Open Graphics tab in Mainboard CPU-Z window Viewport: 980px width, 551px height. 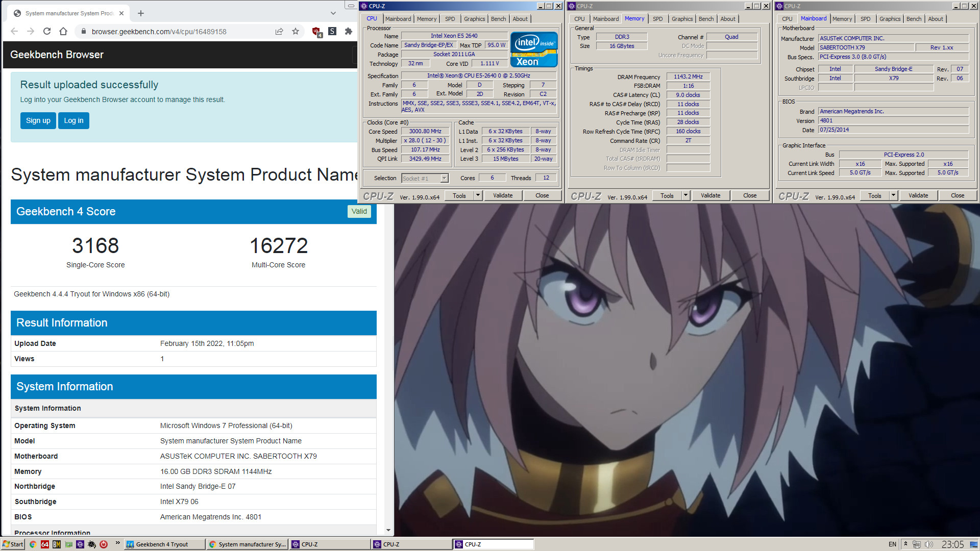890,19
